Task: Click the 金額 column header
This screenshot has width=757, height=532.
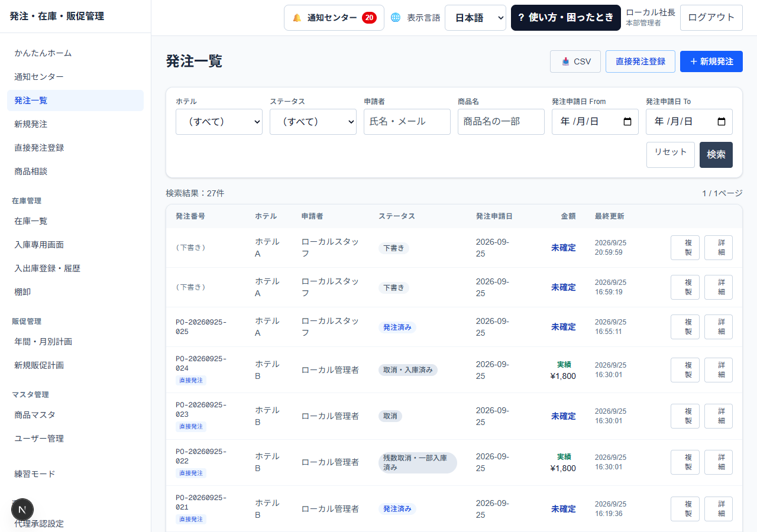Action: [568, 216]
